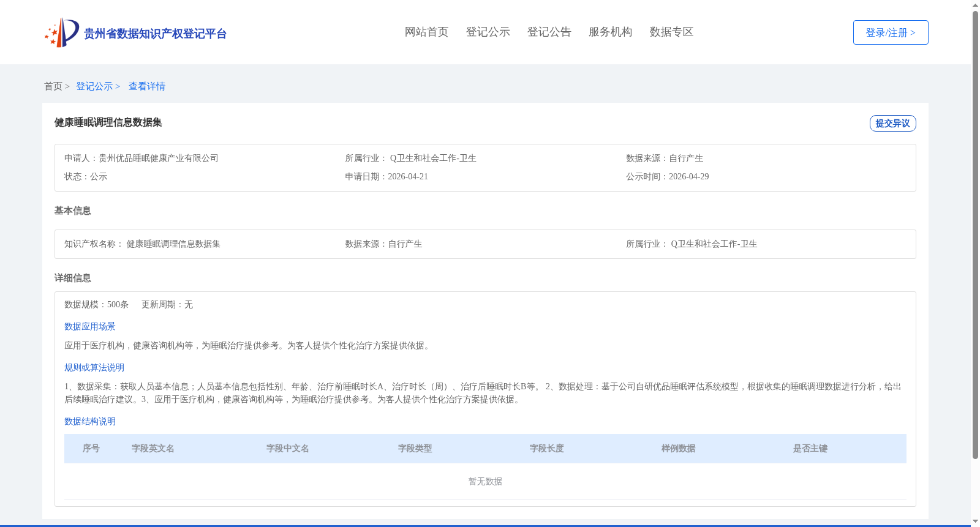The width and height of the screenshot is (980, 527).
Task: Open the 服务机构 nav item
Action: (x=610, y=32)
